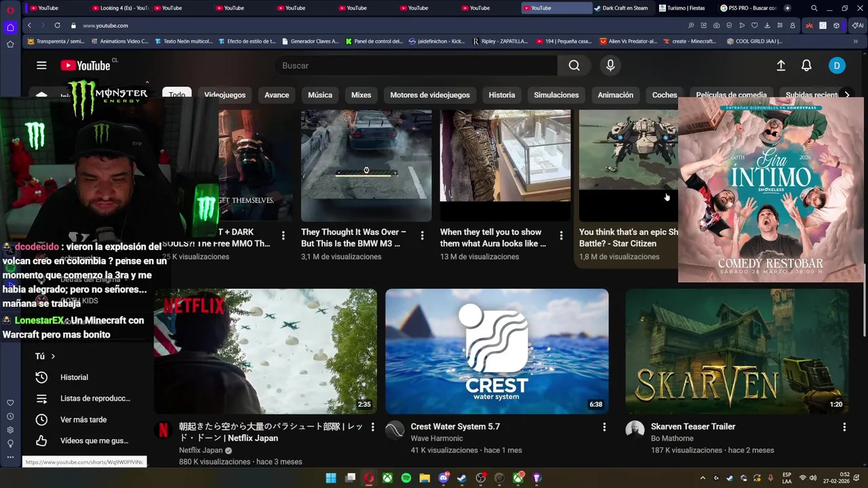This screenshot has width=868, height=488.
Task: Open options menu for Crest Water System 5.7
Action: [x=604, y=427]
